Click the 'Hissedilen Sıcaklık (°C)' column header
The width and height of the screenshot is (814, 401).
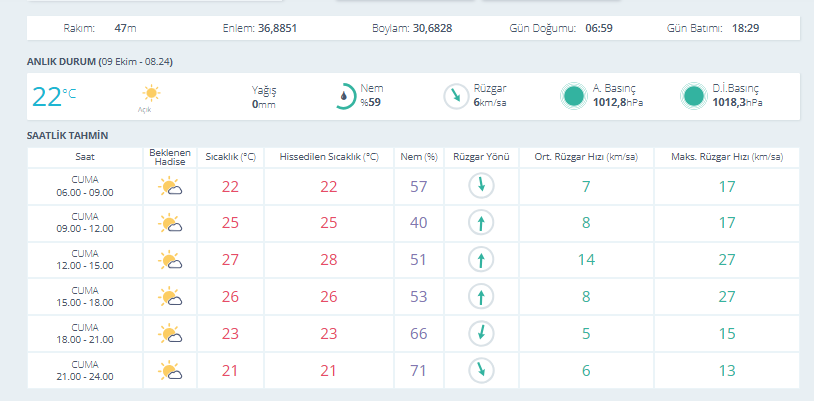[x=329, y=157]
